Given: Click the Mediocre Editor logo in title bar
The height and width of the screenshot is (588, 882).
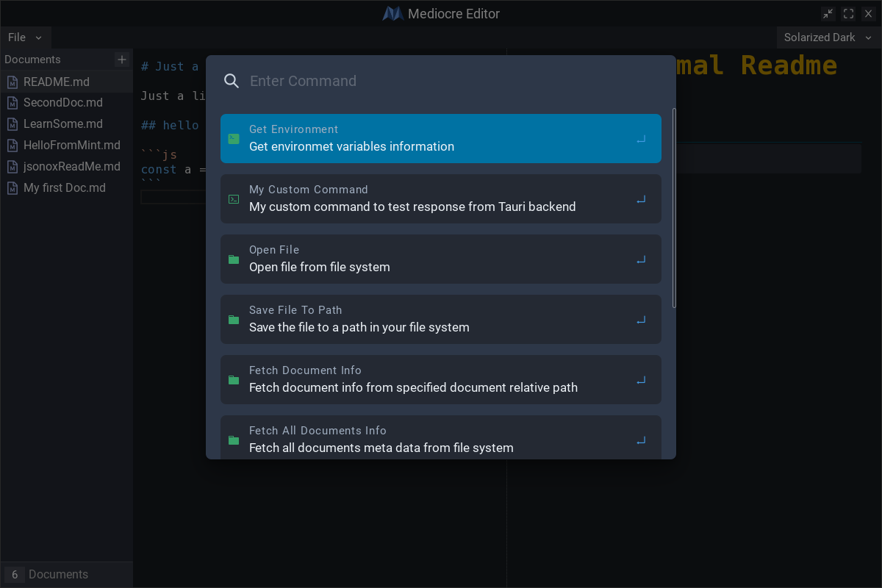Looking at the screenshot, I should 392,13.
